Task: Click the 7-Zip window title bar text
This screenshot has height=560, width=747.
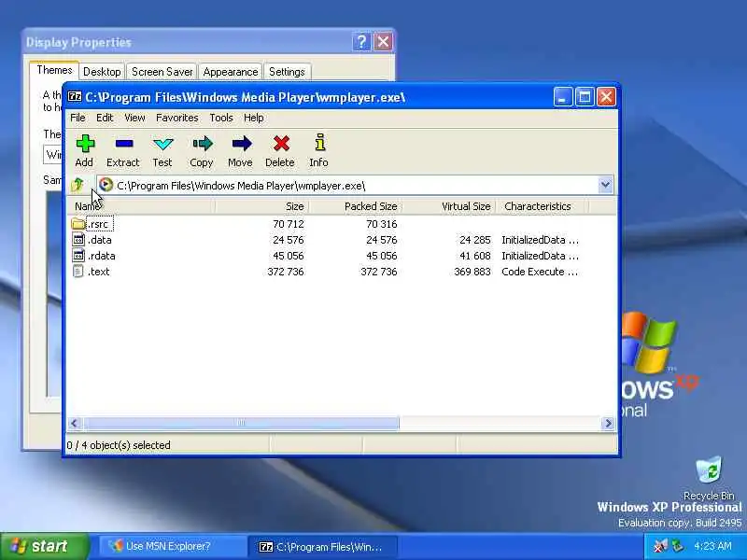Action: (246, 97)
